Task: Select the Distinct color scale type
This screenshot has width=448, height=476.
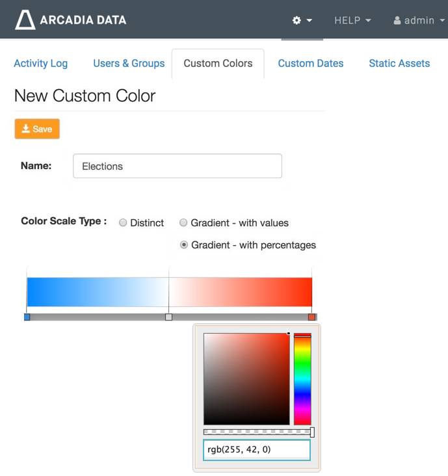Action: pyautogui.click(x=123, y=223)
